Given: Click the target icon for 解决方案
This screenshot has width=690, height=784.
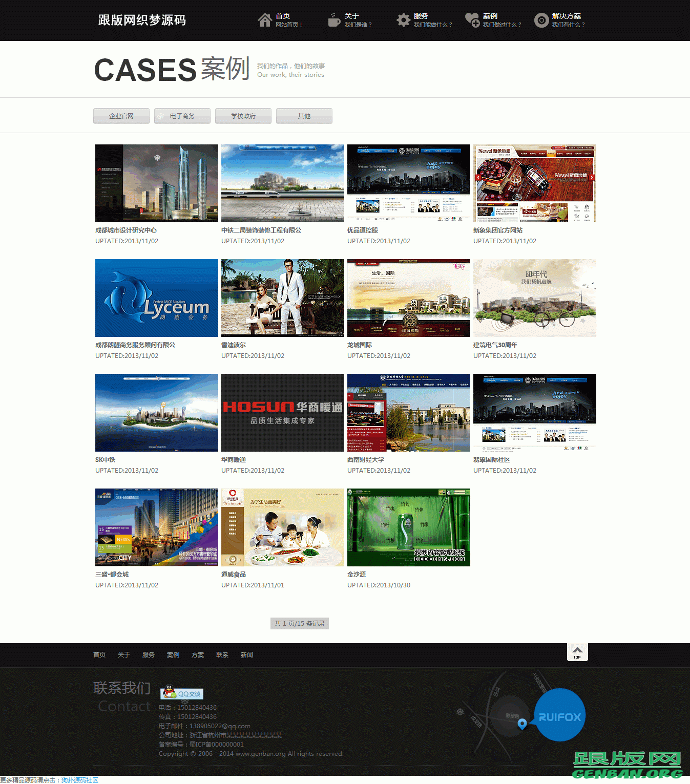Looking at the screenshot, I should tap(541, 19).
